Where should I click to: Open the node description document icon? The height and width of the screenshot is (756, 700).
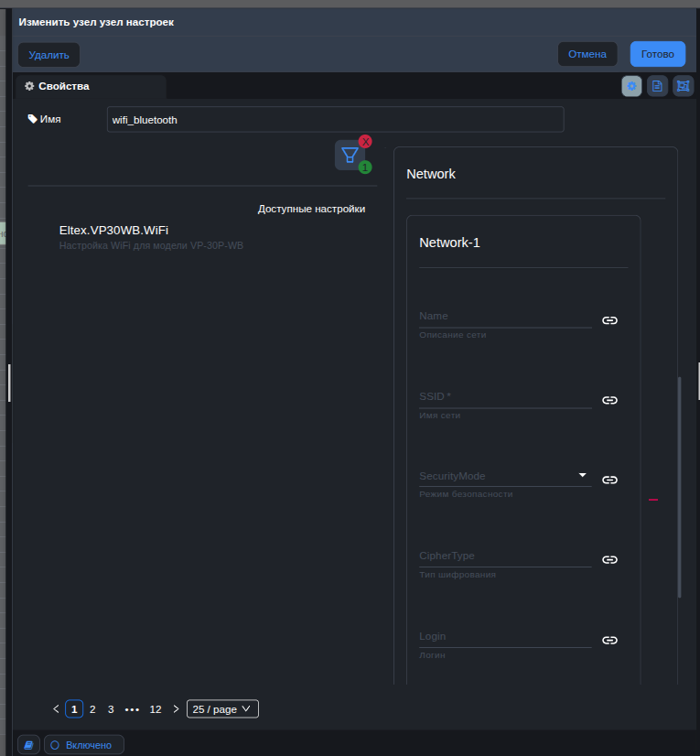point(657,86)
